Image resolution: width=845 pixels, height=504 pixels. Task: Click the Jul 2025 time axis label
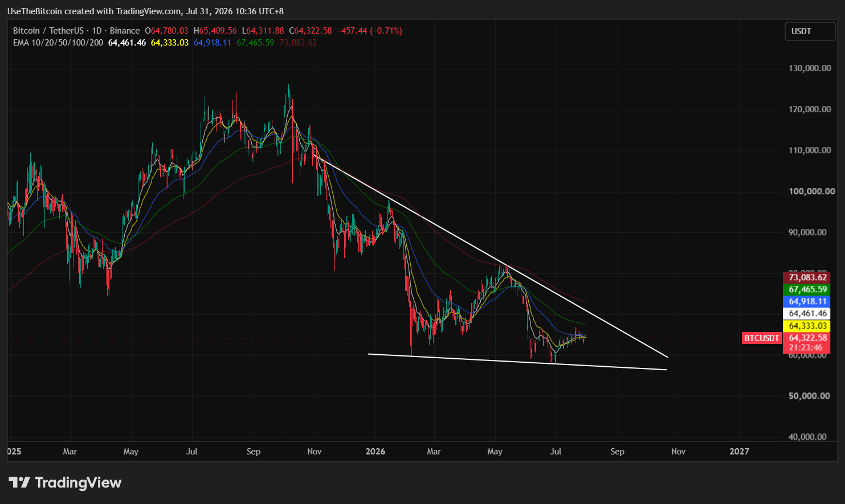(x=192, y=452)
